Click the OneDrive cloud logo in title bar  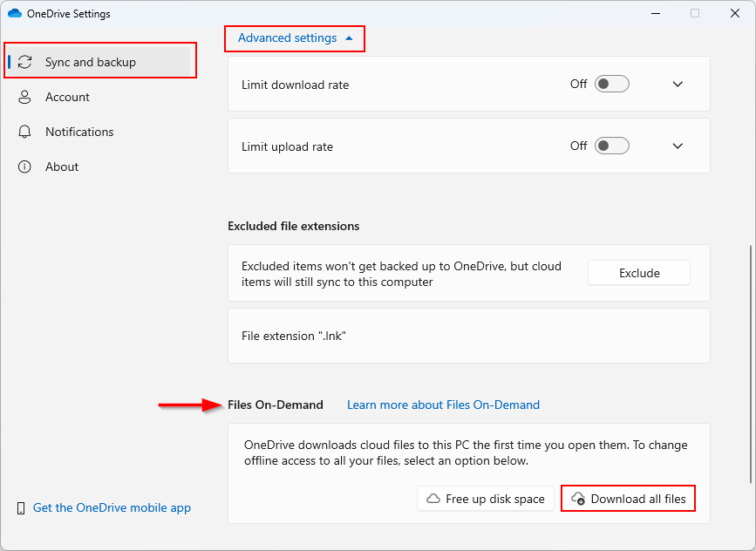(x=15, y=13)
